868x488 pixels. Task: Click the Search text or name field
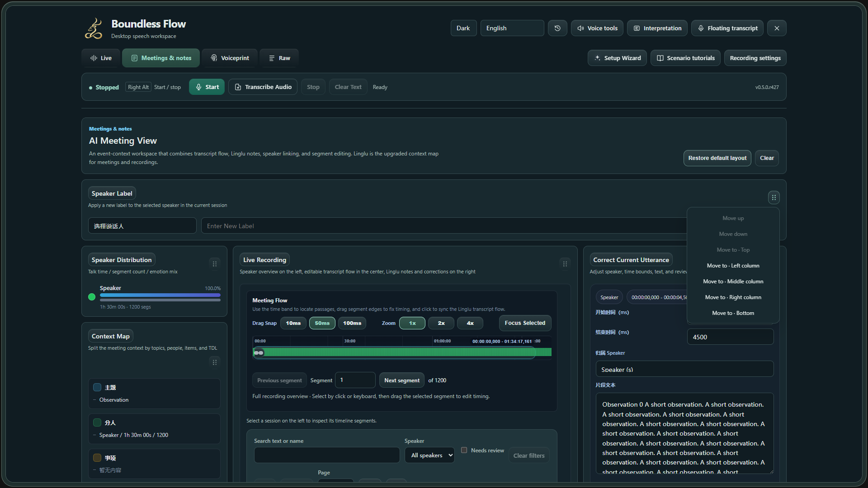[x=326, y=455]
